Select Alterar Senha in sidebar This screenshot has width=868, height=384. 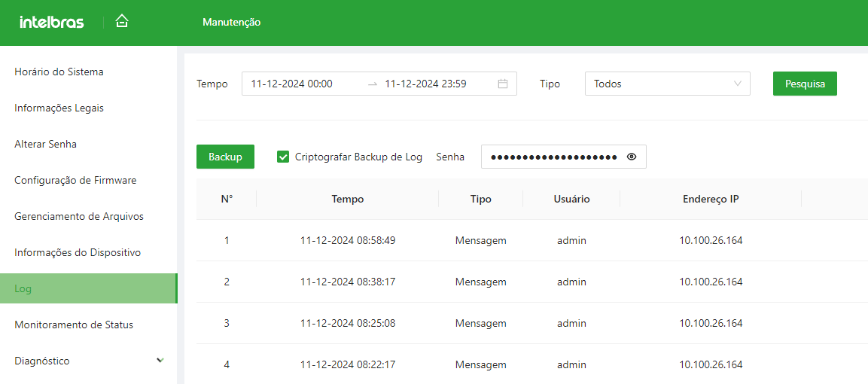coord(45,144)
